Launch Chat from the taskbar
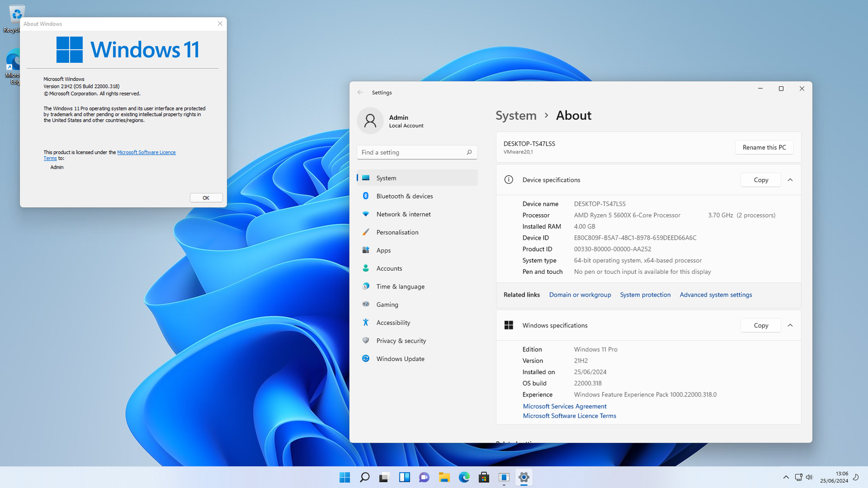The width and height of the screenshot is (868, 488). (424, 477)
